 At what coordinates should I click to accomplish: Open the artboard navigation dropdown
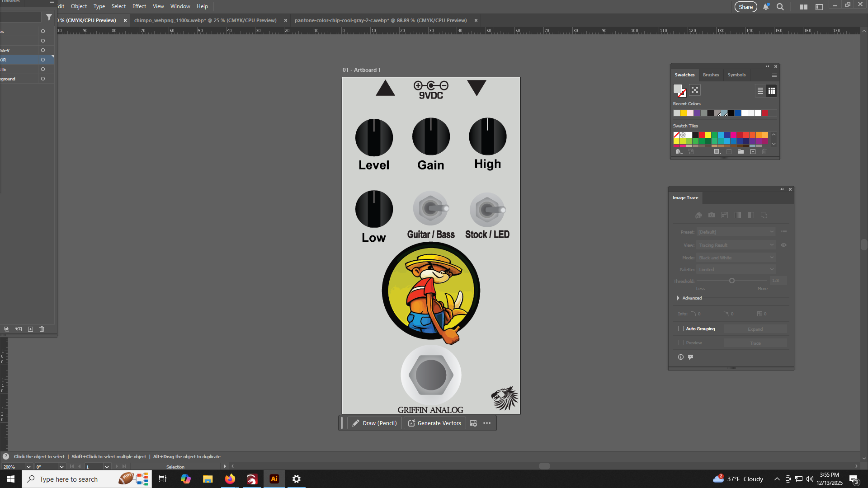point(107,467)
